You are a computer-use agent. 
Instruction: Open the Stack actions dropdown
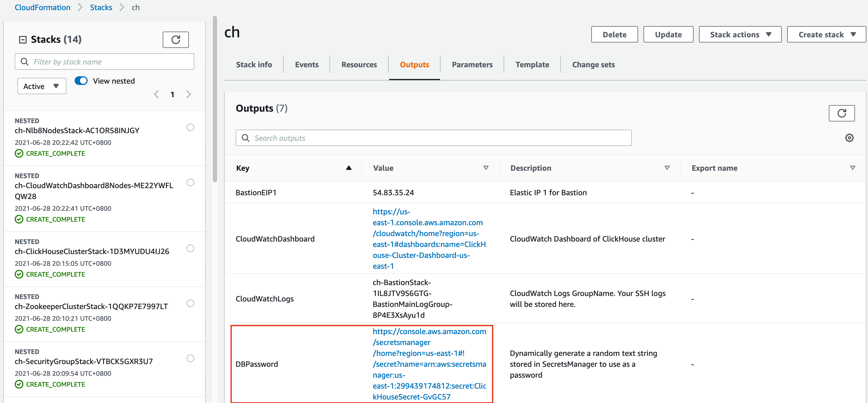pyautogui.click(x=740, y=34)
